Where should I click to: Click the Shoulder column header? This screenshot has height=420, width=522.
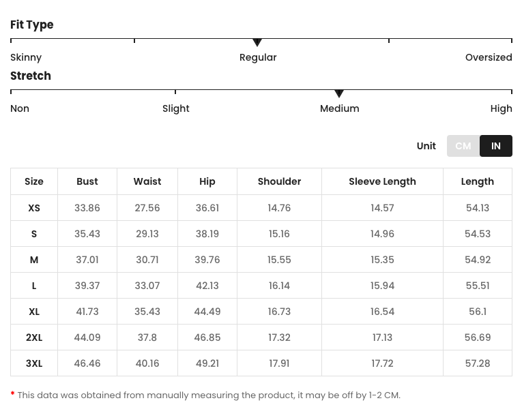279,181
